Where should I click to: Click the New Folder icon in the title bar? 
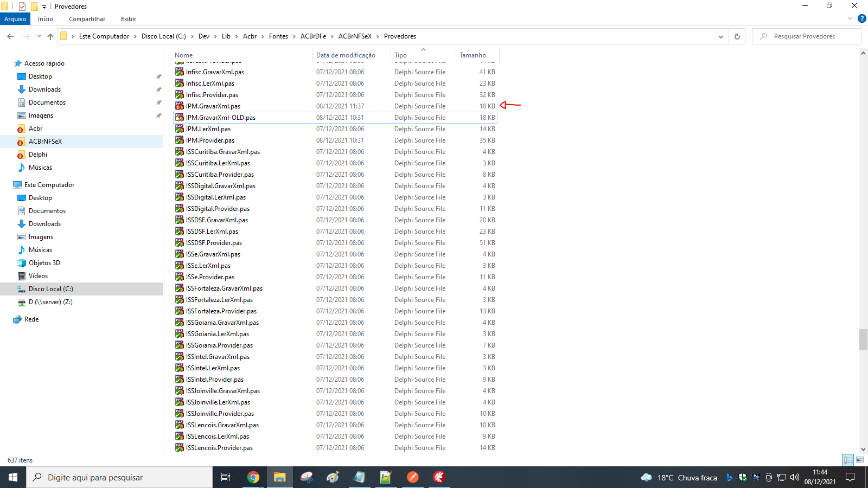(x=34, y=7)
